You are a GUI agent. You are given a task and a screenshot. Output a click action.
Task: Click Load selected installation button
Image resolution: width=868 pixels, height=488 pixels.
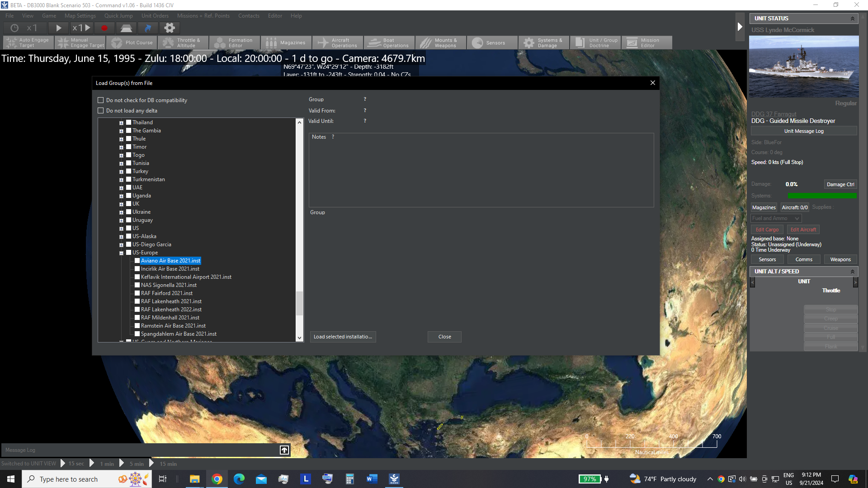[x=343, y=337]
